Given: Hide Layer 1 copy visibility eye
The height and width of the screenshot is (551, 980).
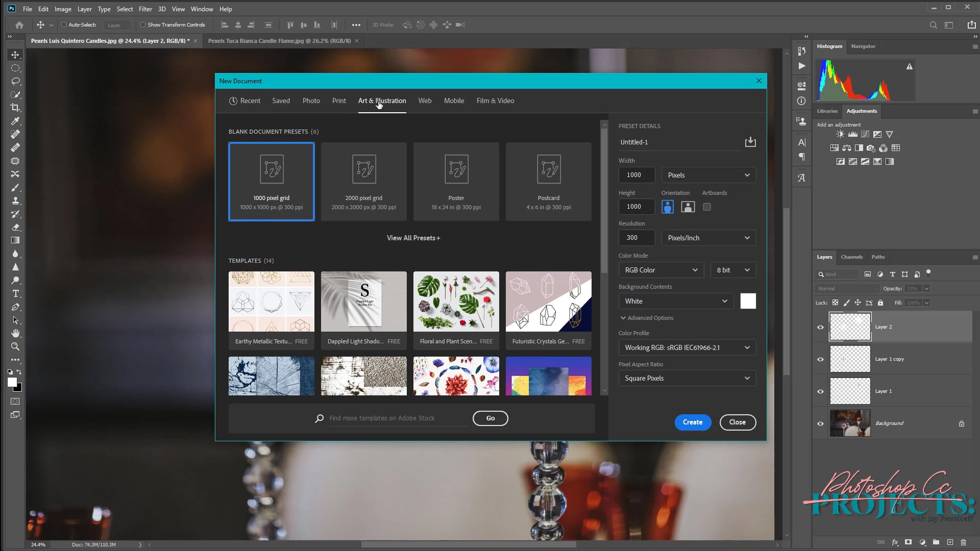Looking at the screenshot, I should pyautogui.click(x=820, y=359).
